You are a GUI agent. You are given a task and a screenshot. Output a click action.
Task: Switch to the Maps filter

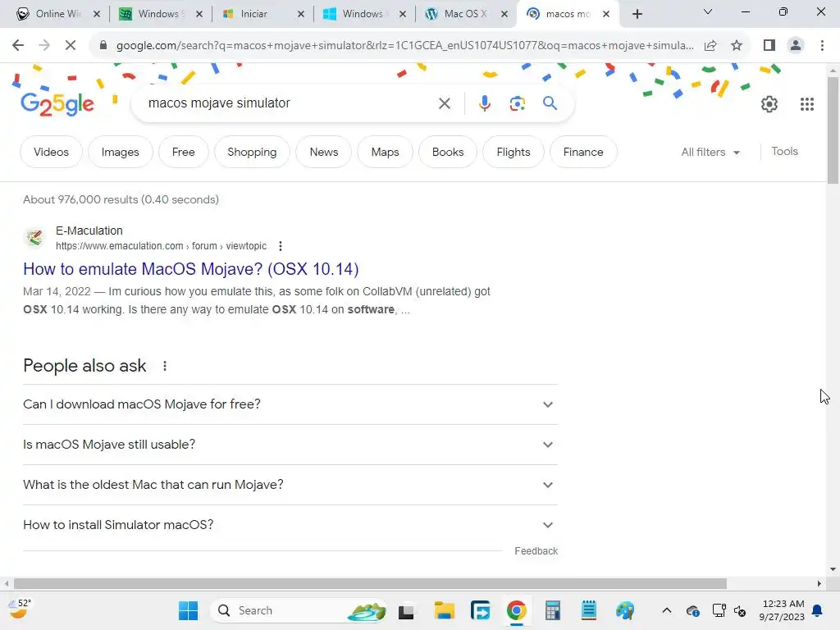[x=386, y=152]
